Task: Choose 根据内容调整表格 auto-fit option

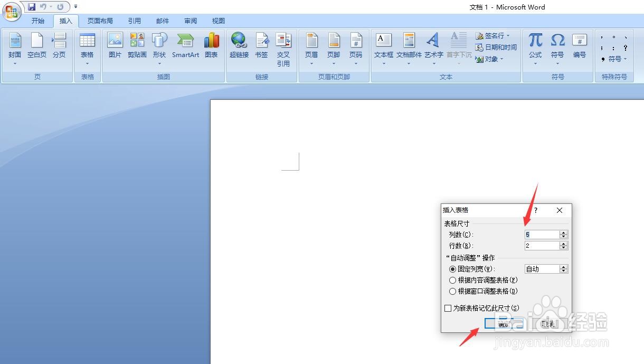Action: coord(452,280)
